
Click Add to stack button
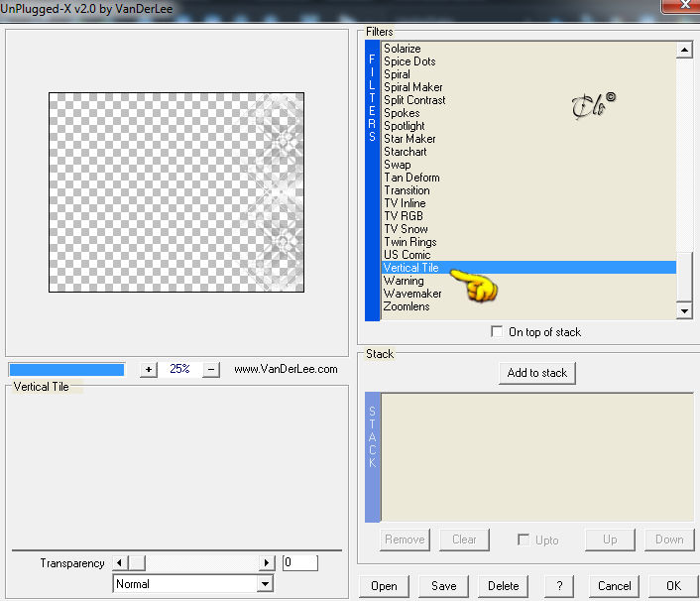[537, 373]
